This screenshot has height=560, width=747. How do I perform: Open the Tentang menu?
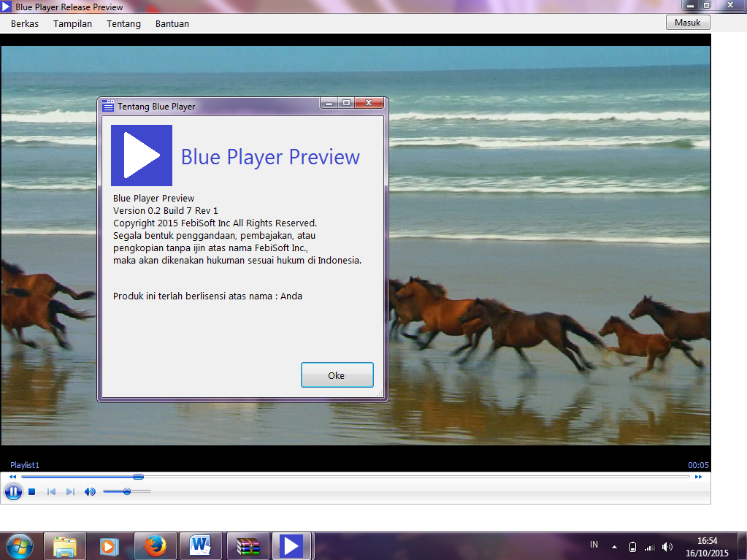point(123,24)
